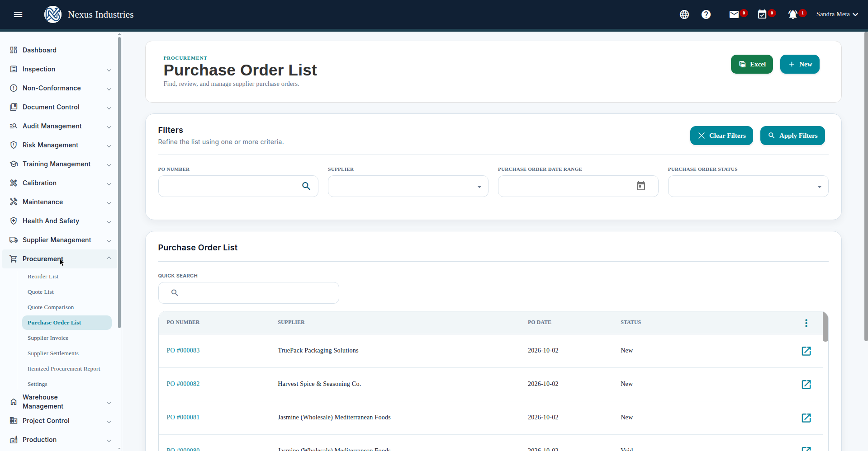Screen dimensions: 868x451
Task: Open the PO #000083 link
Action: point(183,351)
